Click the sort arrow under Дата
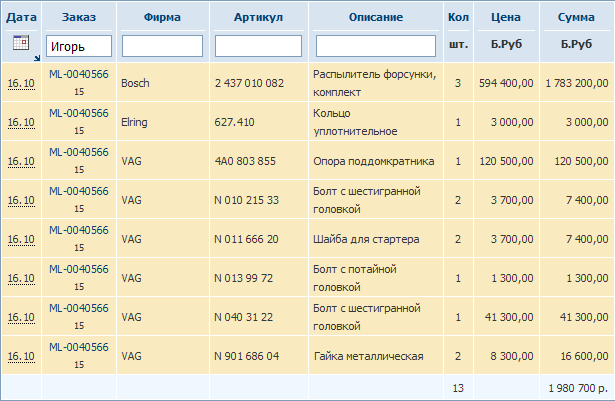This screenshot has width=615, height=401. point(34,57)
